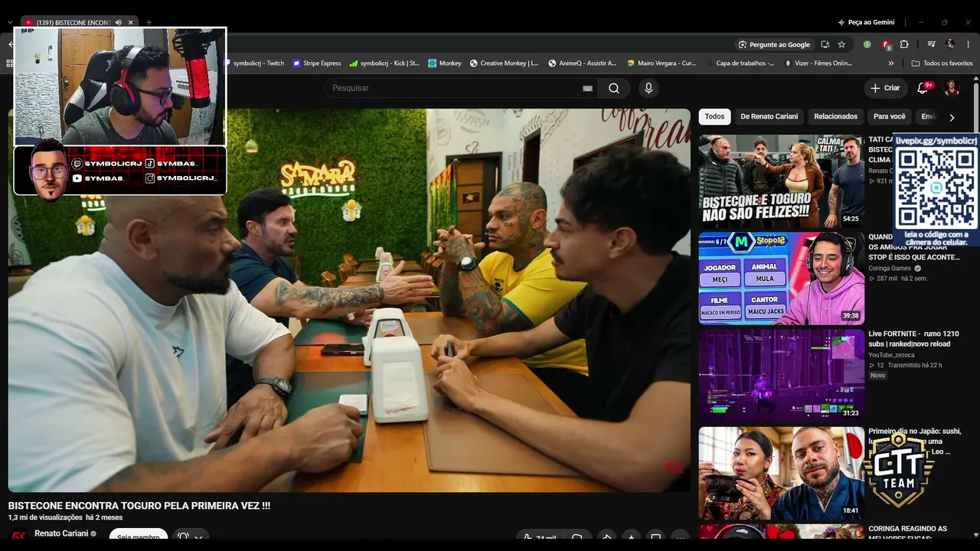Screen dimensions: 980x551
Task: Open the Monkey bookmark
Action: pos(445,64)
